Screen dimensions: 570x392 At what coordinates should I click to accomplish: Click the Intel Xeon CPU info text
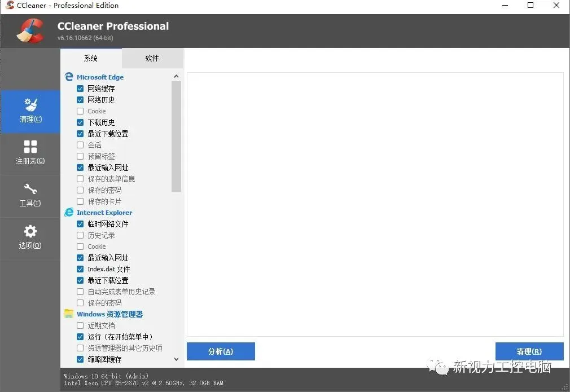pyautogui.click(x=143, y=383)
